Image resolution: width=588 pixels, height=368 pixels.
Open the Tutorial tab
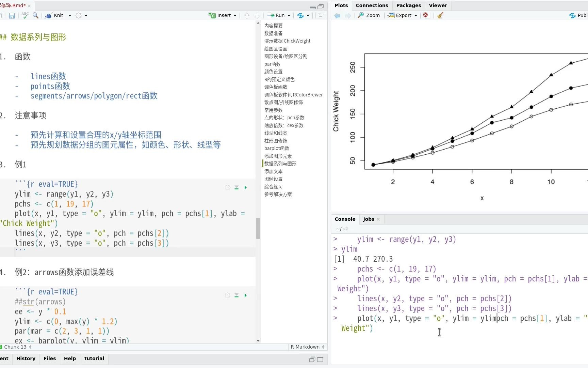tap(94, 358)
